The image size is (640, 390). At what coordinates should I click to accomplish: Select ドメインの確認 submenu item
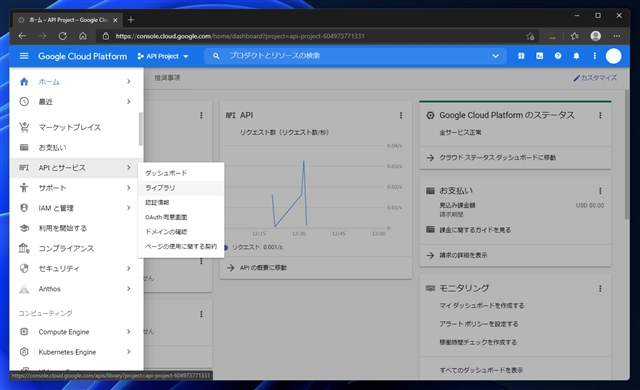click(181, 232)
